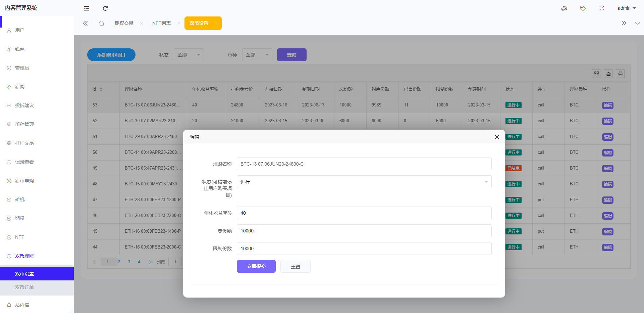Viewport: 644px width, 313px height.
Task: Submit the form with 立即提交
Action: tap(256, 266)
